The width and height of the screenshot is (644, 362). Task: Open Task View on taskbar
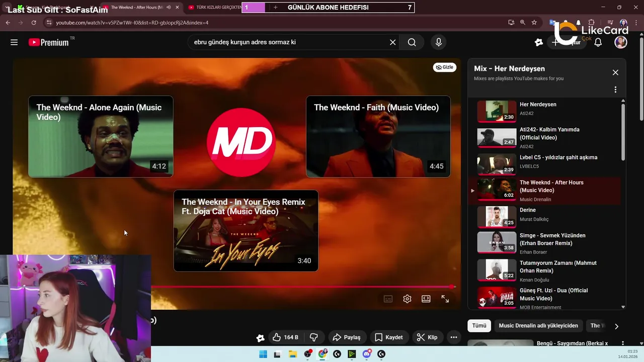pos(277,354)
